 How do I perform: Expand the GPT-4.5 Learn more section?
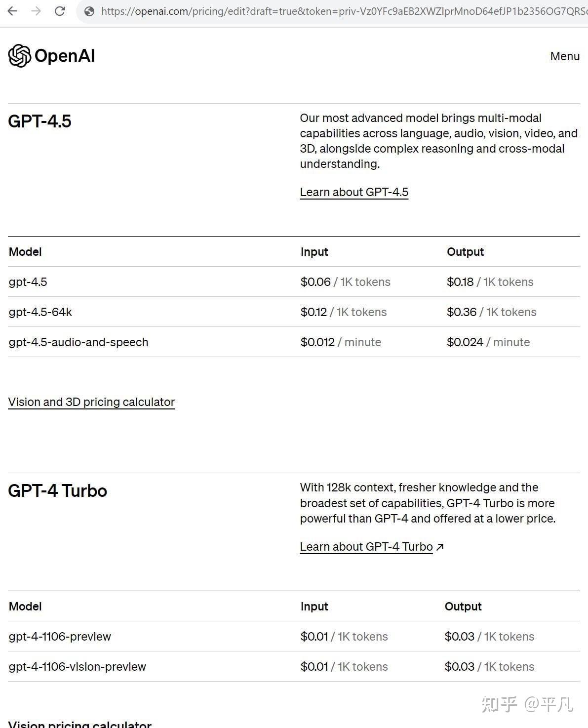coord(353,192)
